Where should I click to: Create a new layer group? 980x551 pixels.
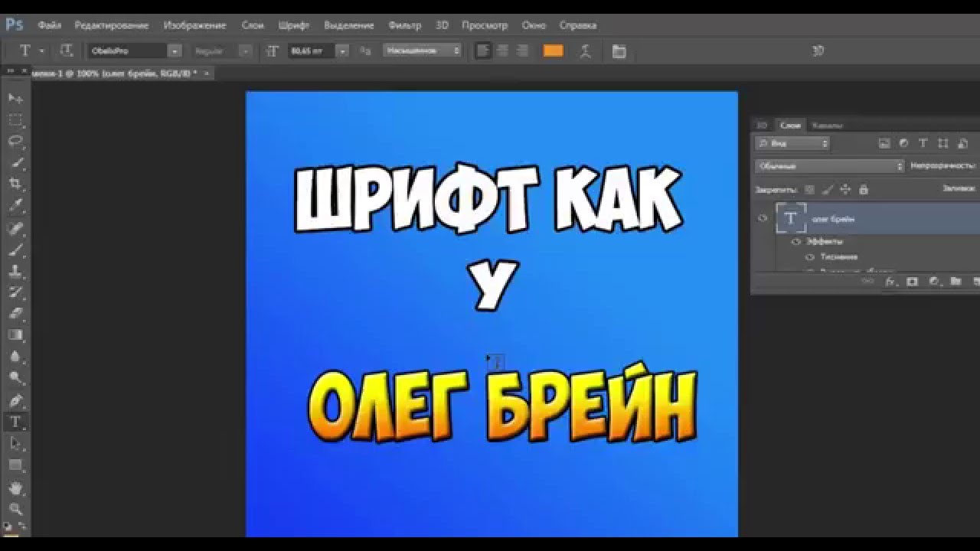[955, 282]
